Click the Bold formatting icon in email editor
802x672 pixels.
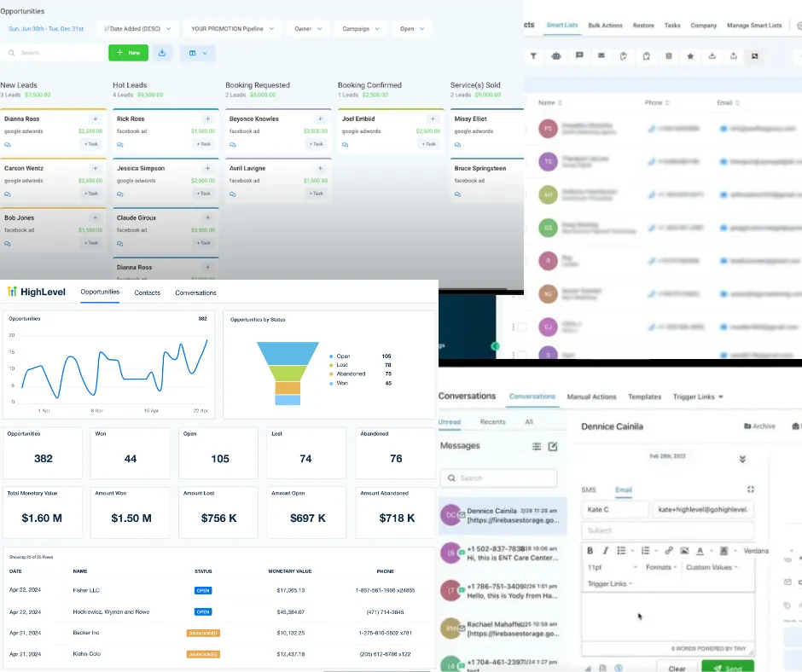[590, 551]
